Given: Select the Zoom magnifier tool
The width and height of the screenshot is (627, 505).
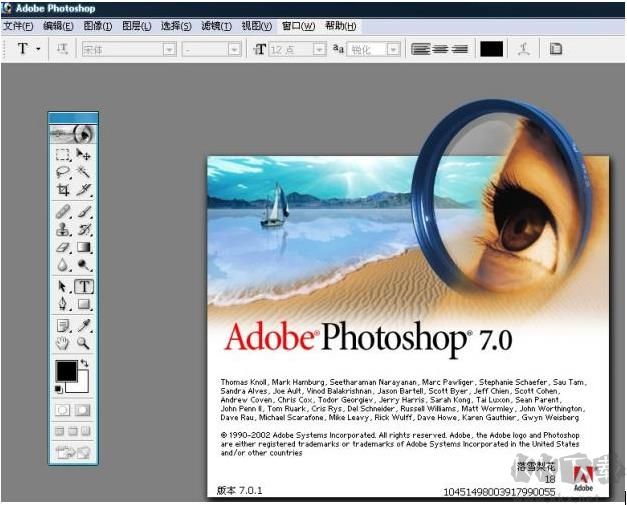Looking at the screenshot, I should [x=83, y=343].
